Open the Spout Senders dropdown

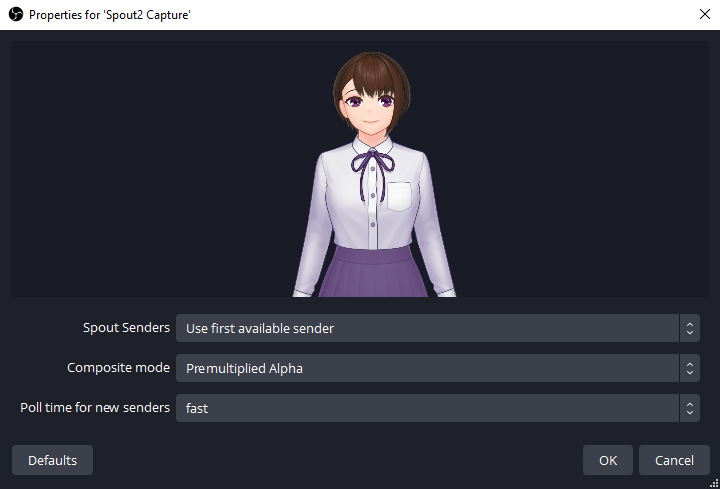[x=438, y=328]
